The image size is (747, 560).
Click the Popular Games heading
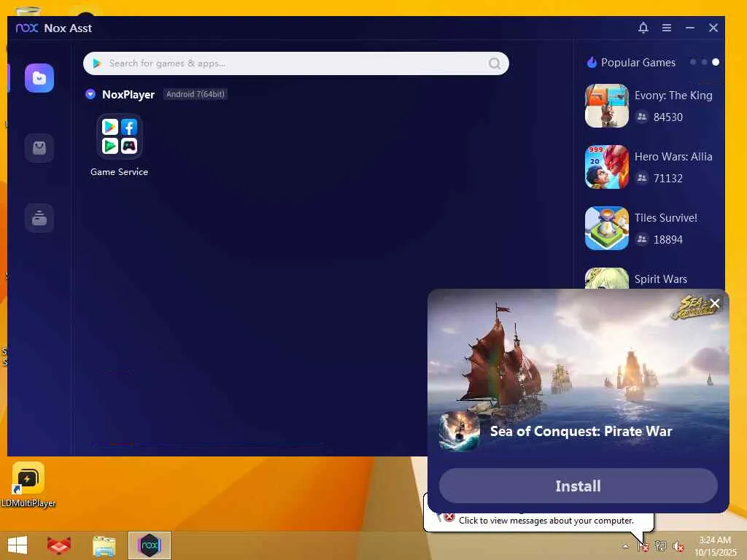(x=638, y=63)
